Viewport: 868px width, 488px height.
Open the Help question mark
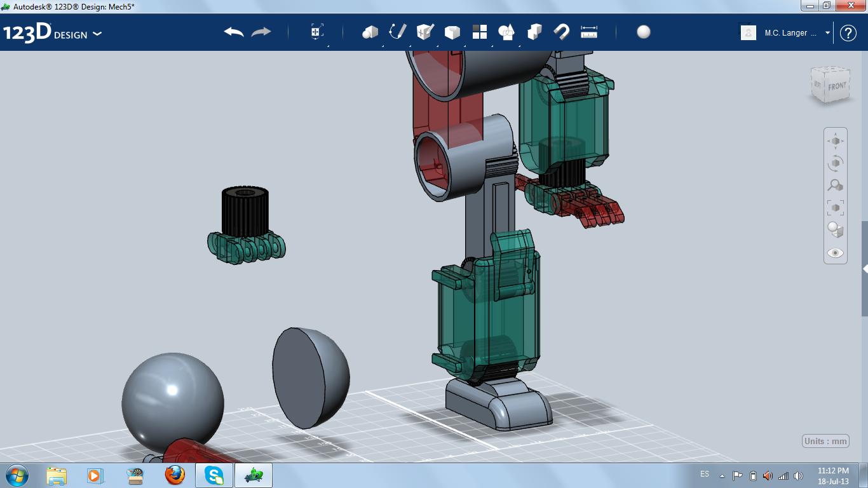click(x=848, y=33)
